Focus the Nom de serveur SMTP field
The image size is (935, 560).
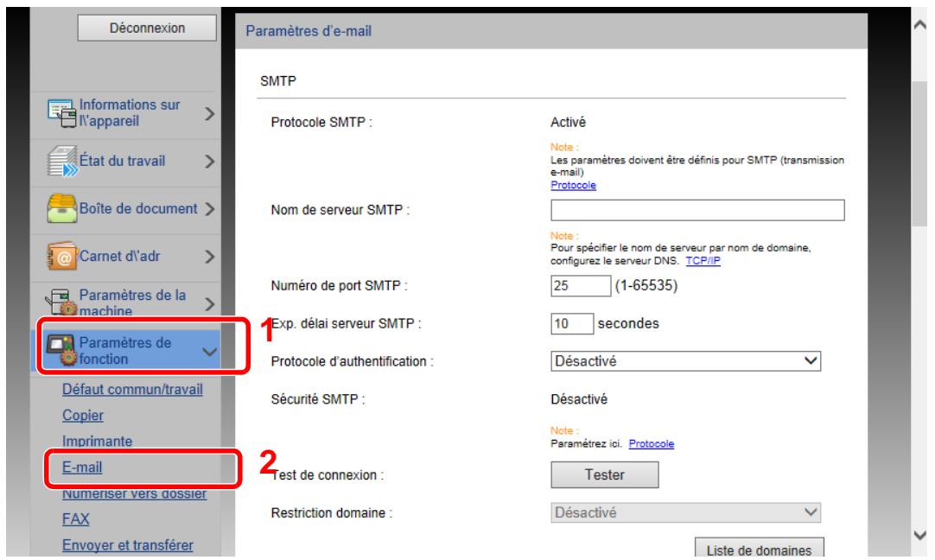pos(697,210)
